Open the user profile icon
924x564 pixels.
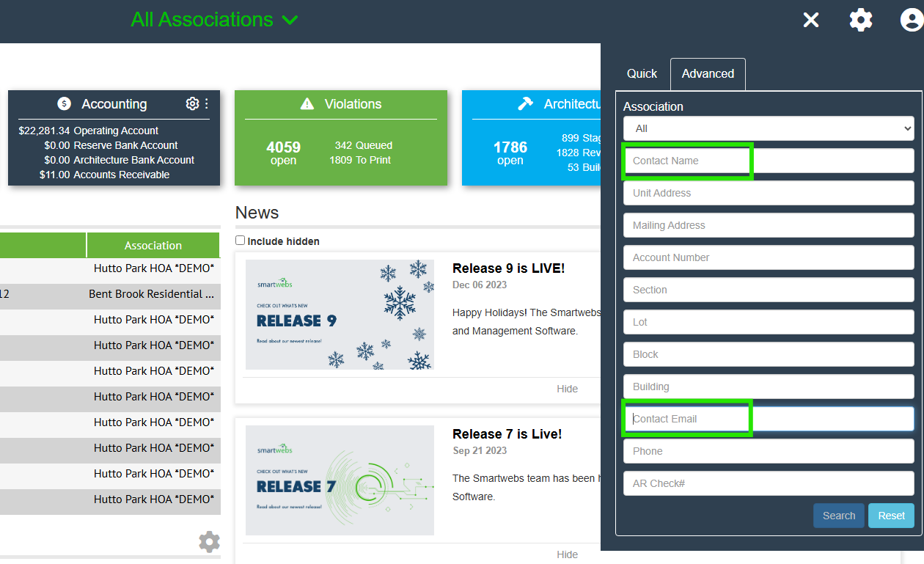(x=911, y=21)
